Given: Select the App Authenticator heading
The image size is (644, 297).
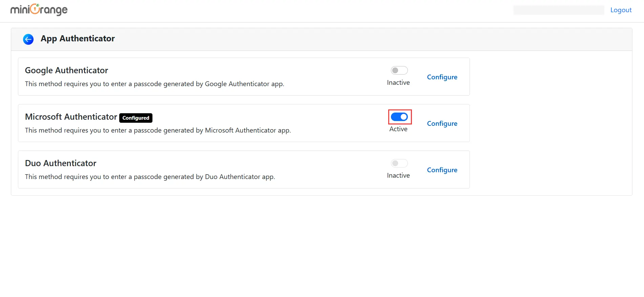Looking at the screenshot, I should point(78,39).
